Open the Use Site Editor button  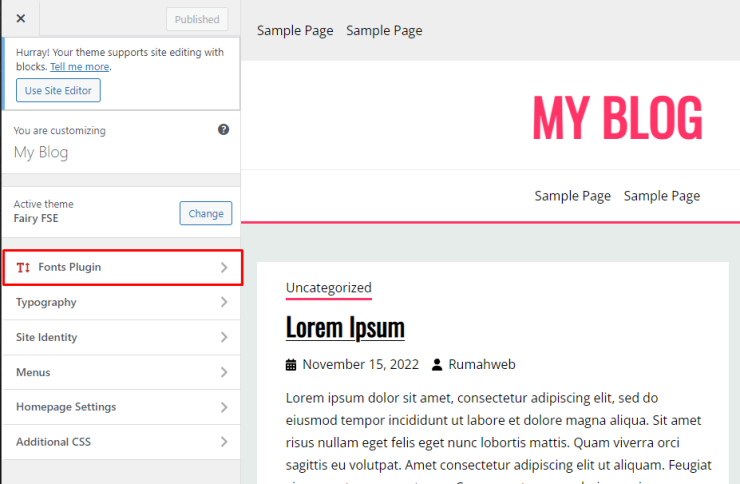(x=58, y=90)
